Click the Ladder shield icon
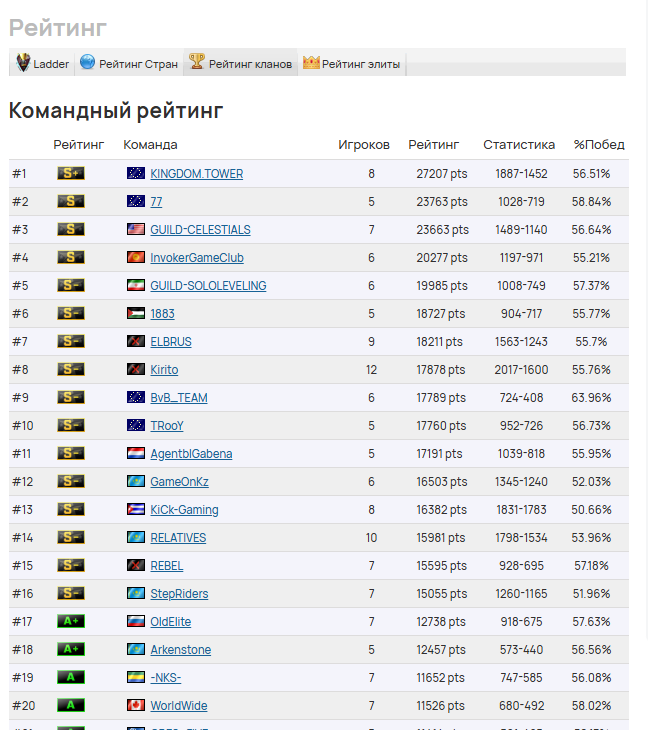The width and height of the screenshot is (648, 730). pos(23,62)
